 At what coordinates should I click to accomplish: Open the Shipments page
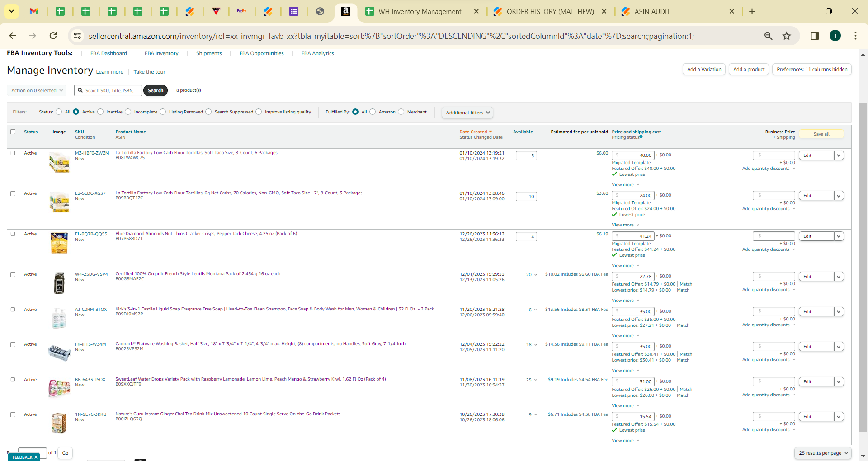click(x=209, y=53)
